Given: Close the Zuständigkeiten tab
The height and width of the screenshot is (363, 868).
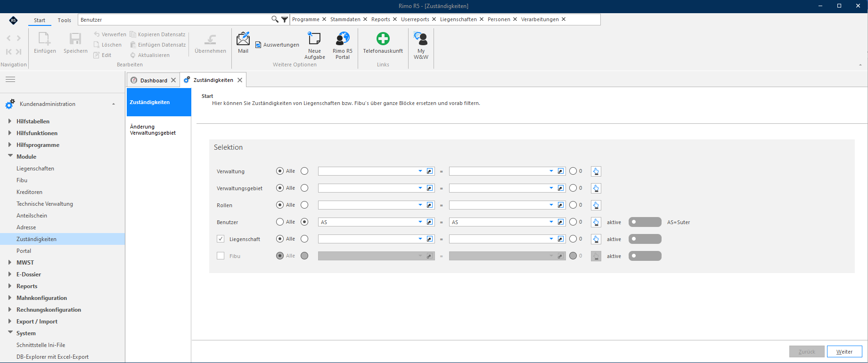Looking at the screenshot, I should point(240,80).
